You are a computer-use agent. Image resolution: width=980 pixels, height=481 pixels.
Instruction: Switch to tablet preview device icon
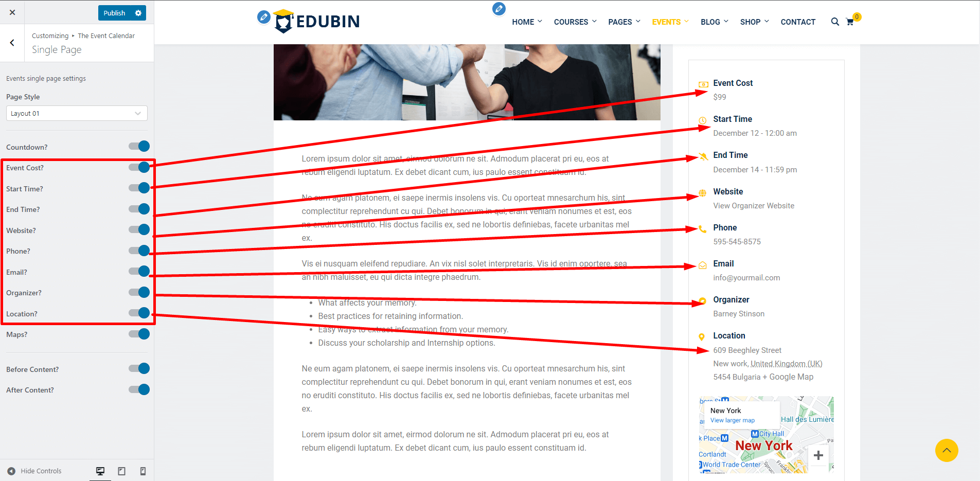(x=122, y=471)
